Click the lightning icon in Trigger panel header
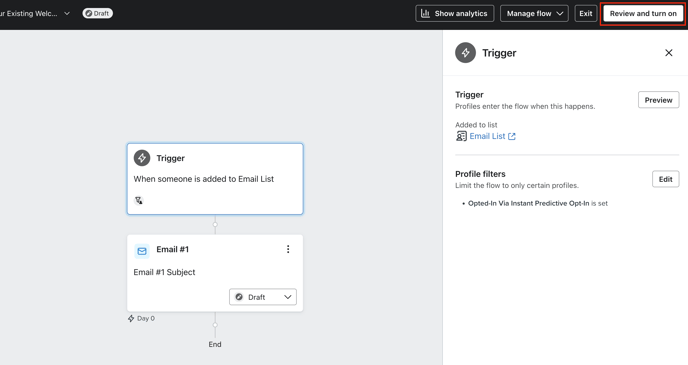688x365 pixels. click(466, 53)
